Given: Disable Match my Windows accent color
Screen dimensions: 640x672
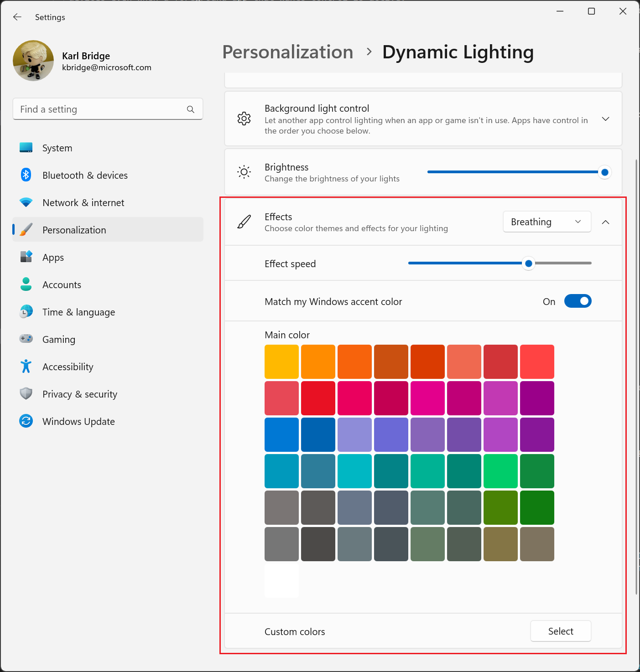Looking at the screenshot, I should (578, 301).
